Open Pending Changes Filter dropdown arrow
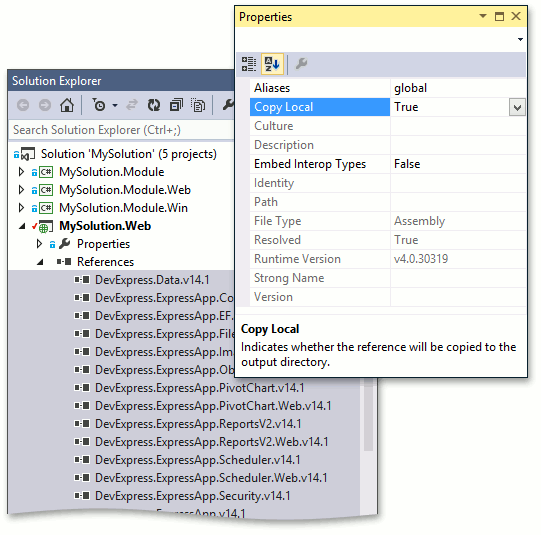Viewport: 541px width, 535px height. click(115, 106)
